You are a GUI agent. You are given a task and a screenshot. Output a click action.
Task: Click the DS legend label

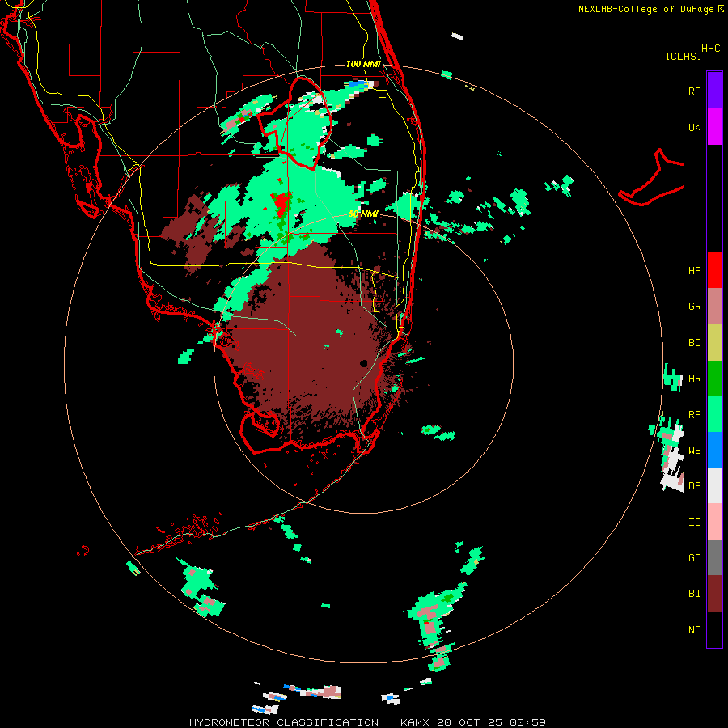pos(694,486)
